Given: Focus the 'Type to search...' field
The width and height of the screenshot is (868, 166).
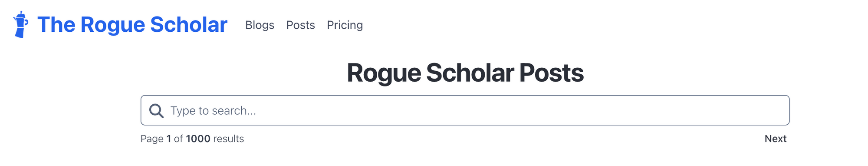Looking at the screenshot, I should pyautogui.click(x=465, y=110).
